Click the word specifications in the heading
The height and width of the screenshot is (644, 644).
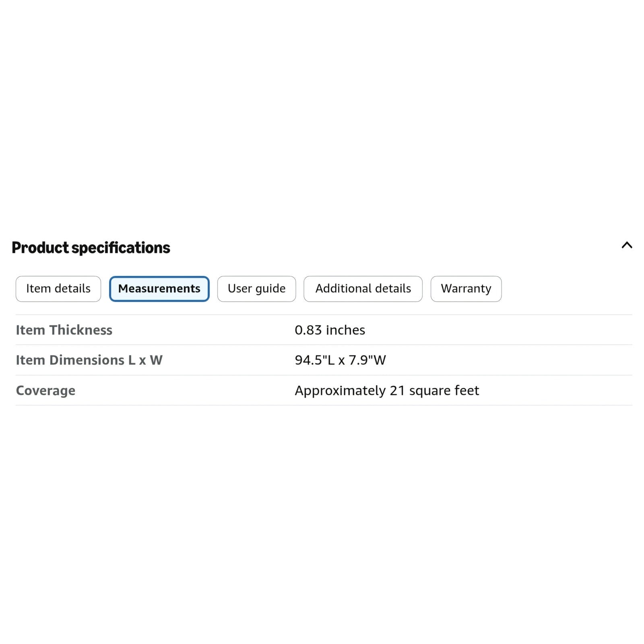pyautogui.click(x=121, y=248)
